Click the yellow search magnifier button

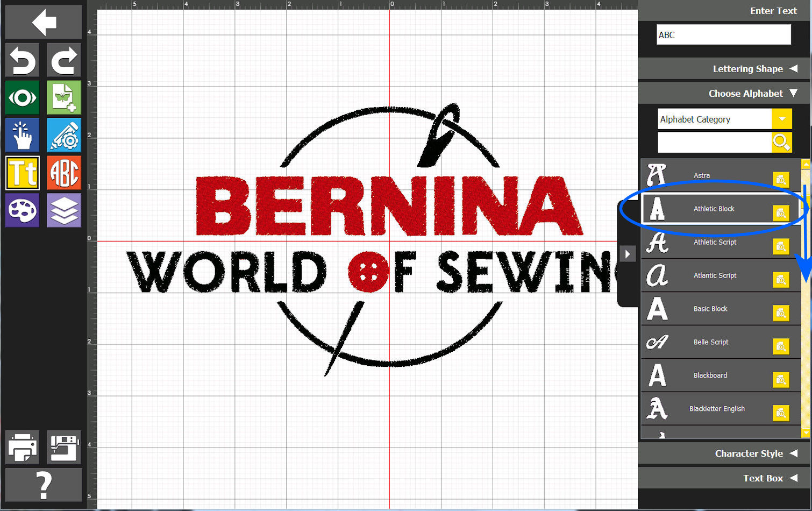pos(781,143)
